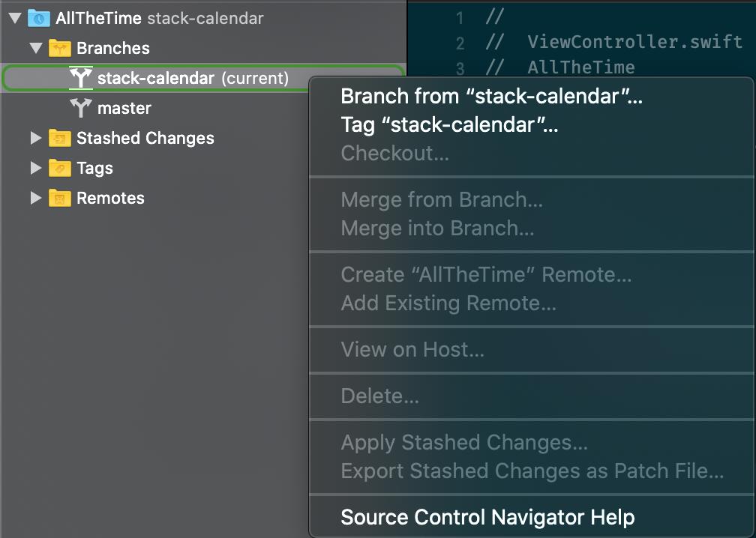Image resolution: width=756 pixels, height=538 pixels.
Task: Select the Branches folder icon
Action: [x=61, y=48]
